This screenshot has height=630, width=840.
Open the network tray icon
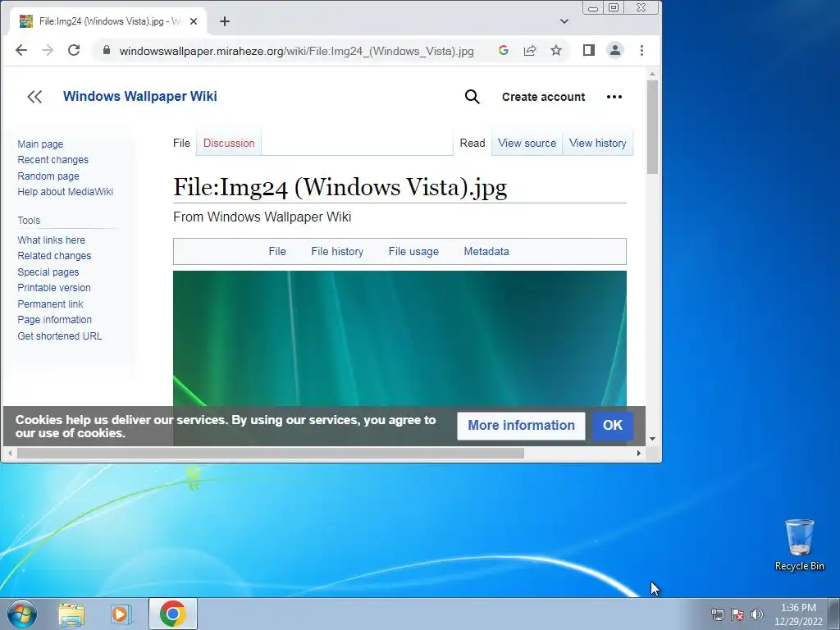(717, 614)
